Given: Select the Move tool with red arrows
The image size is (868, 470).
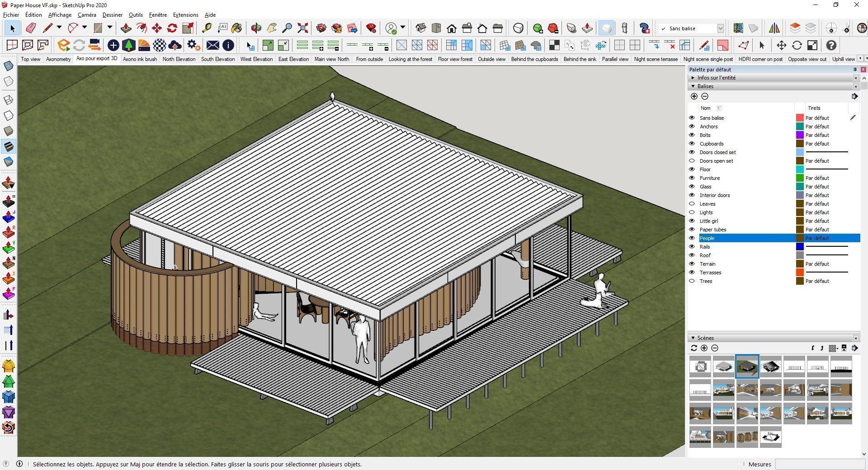Looking at the screenshot, I should click(x=157, y=28).
